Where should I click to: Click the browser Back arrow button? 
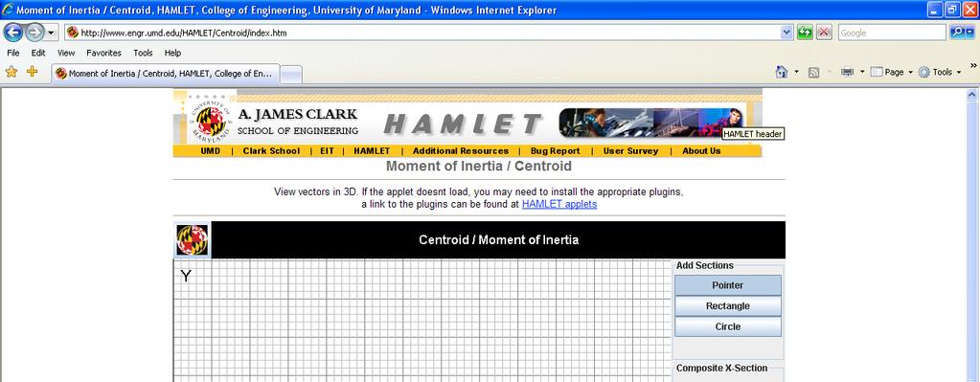tap(13, 32)
